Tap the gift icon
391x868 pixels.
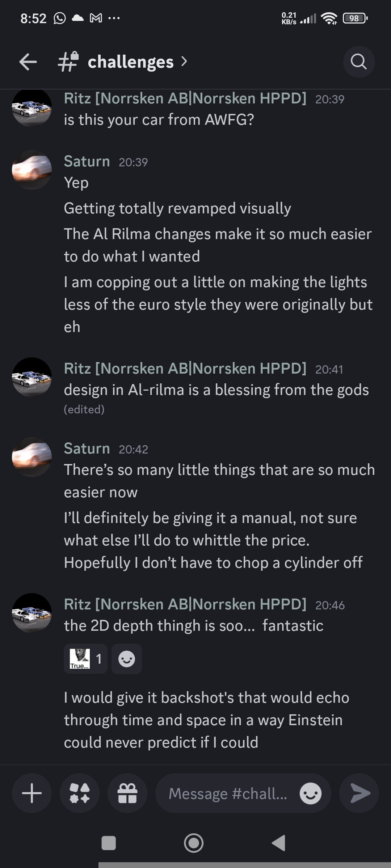click(x=127, y=793)
